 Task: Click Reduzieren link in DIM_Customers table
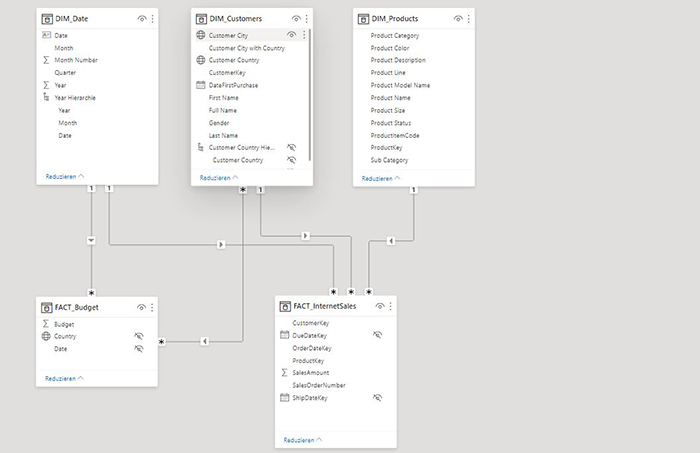tap(219, 178)
